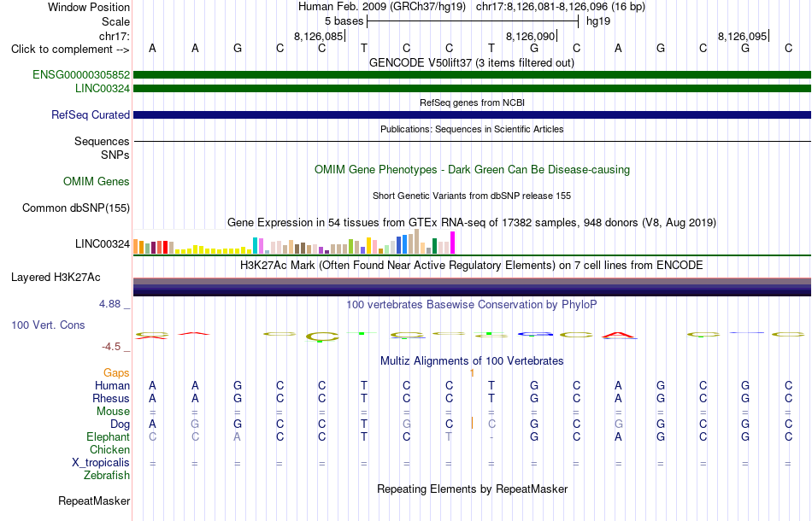The height and width of the screenshot is (521, 812).
Task: Click the Dog alignment row label
Action: [121, 424]
